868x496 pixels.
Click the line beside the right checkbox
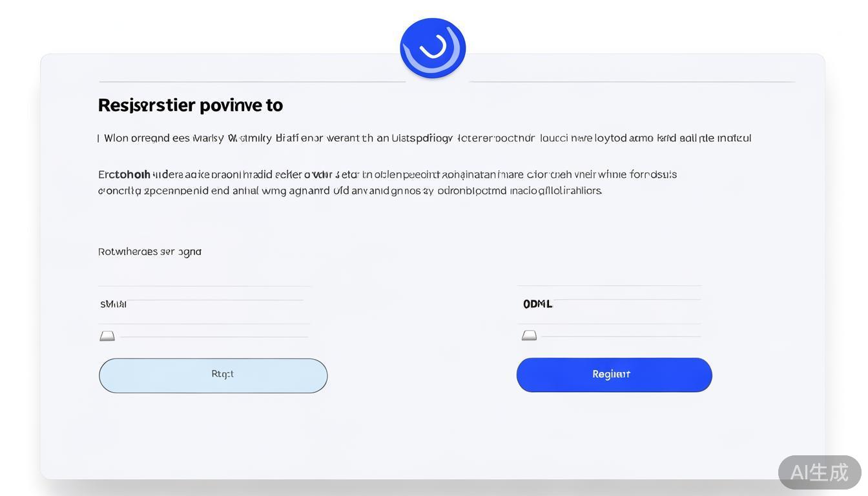pyautogui.click(x=621, y=336)
